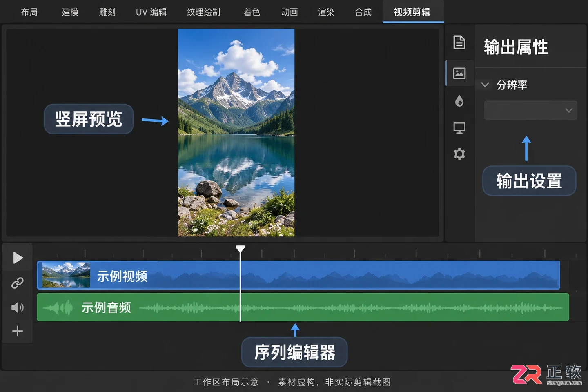Screen dimensions: 588x392
Task: Open the 着色 tab
Action: click(252, 12)
